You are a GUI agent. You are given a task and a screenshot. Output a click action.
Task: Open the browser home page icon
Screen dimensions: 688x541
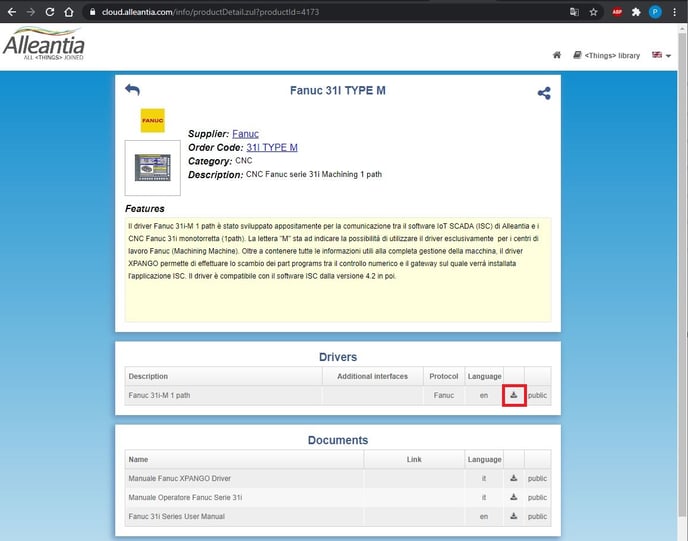[x=69, y=12]
